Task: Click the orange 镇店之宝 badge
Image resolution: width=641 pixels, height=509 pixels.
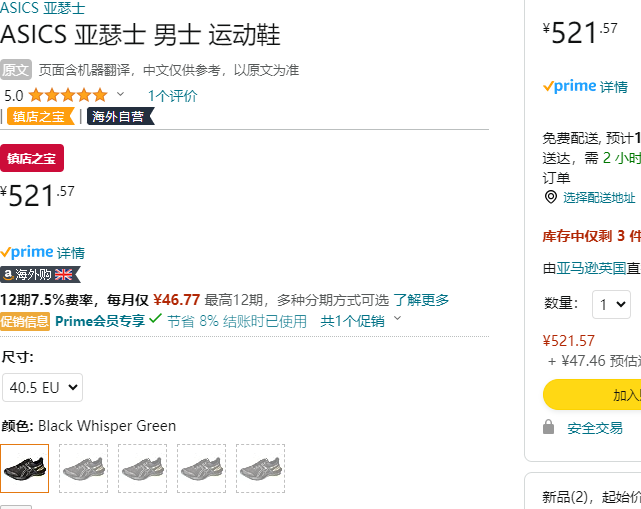Action: click(x=40, y=117)
